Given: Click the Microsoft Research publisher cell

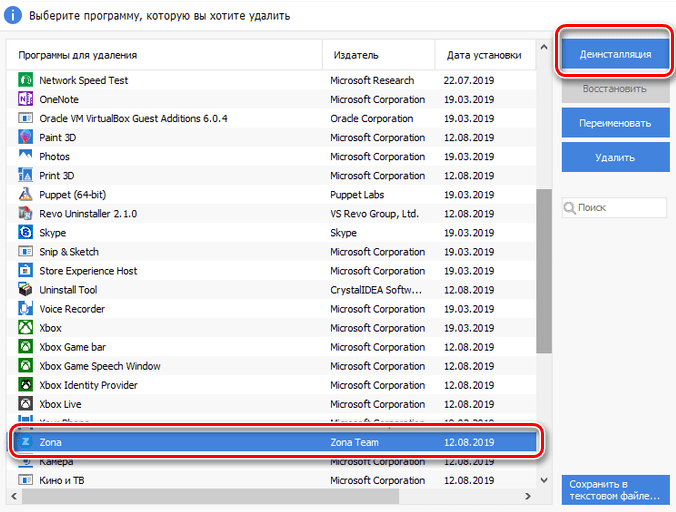Looking at the screenshot, I should (372, 80).
